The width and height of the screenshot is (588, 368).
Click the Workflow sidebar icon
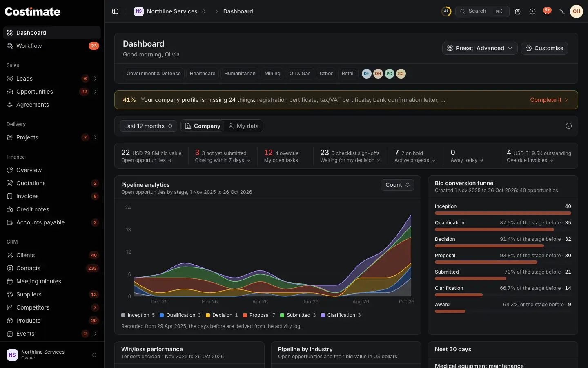10,46
